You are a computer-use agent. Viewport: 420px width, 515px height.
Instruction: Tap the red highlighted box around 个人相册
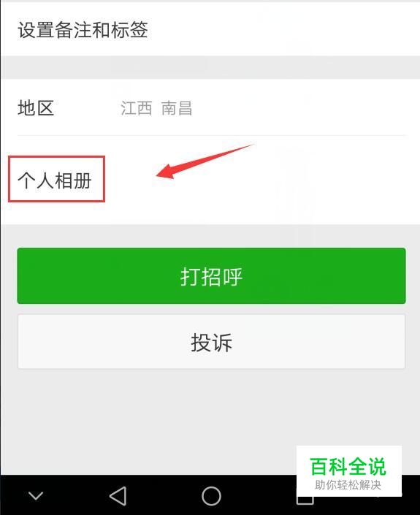(x=56, y=179)
